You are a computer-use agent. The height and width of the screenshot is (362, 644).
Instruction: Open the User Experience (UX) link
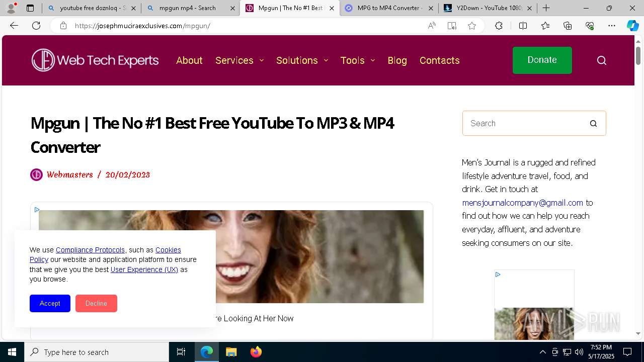144,269
